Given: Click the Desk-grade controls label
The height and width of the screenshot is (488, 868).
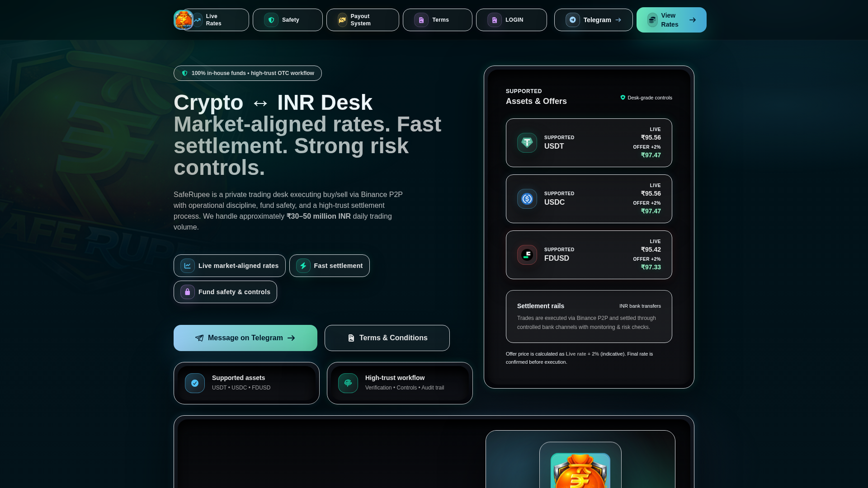Looking at the screenshot, I should pos(650,98).
